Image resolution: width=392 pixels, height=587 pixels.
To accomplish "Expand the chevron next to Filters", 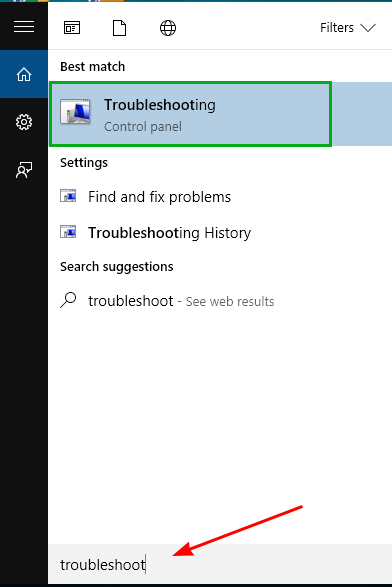I will [x=368, y=28].
